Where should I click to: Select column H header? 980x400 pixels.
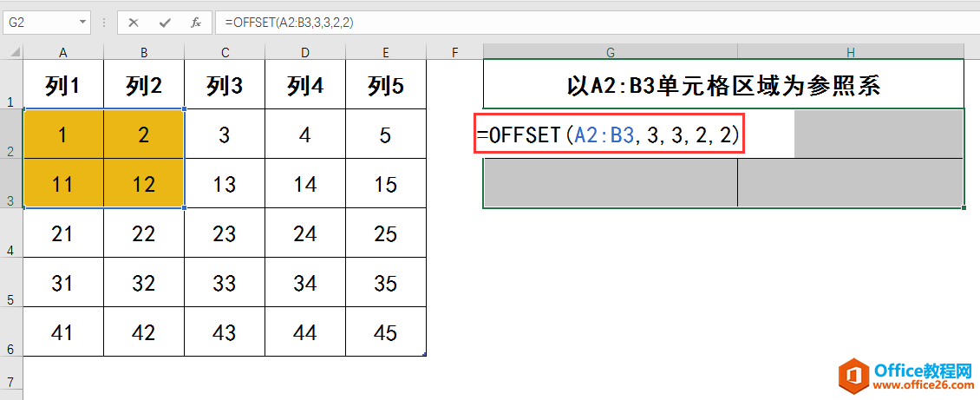click(x=851, y=53)
